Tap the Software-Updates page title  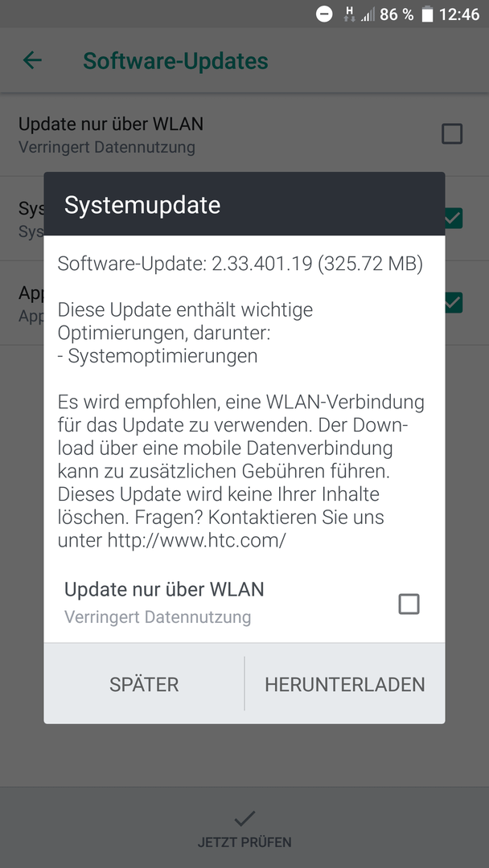pyautogui.click(x=175, y=61)
